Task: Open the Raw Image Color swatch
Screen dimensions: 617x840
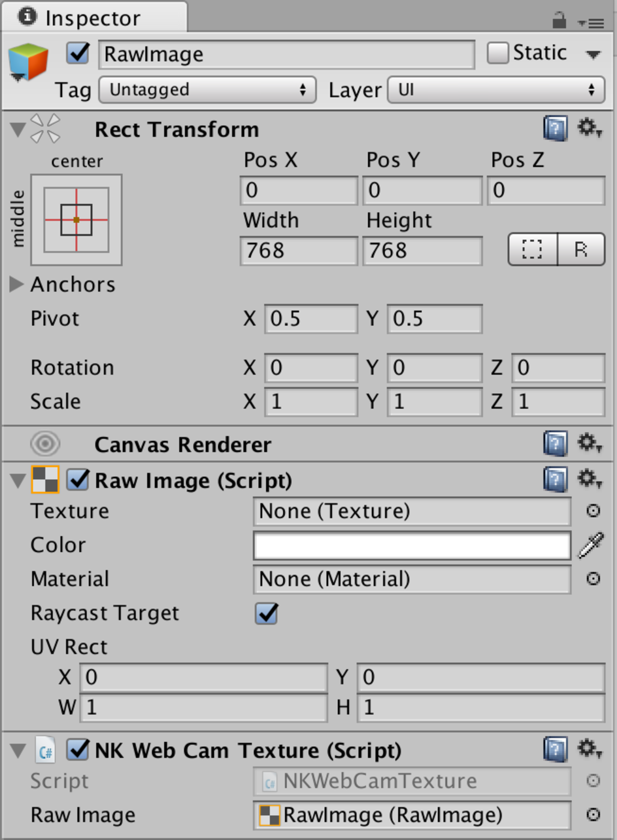Action: tap(411, 545)
